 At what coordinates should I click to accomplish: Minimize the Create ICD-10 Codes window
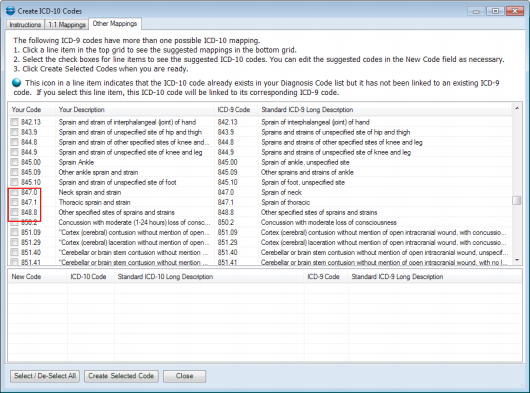click(476, 11)
